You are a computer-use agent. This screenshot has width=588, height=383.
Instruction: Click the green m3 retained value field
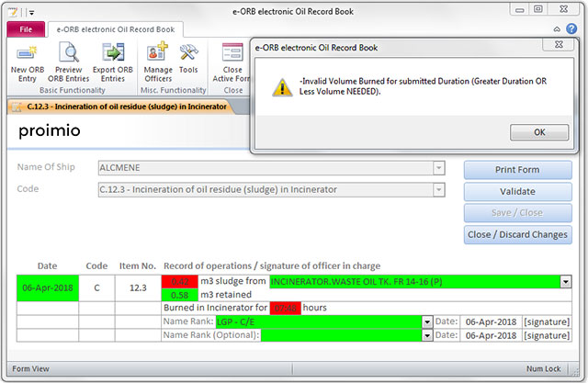(x=180, y=295)
